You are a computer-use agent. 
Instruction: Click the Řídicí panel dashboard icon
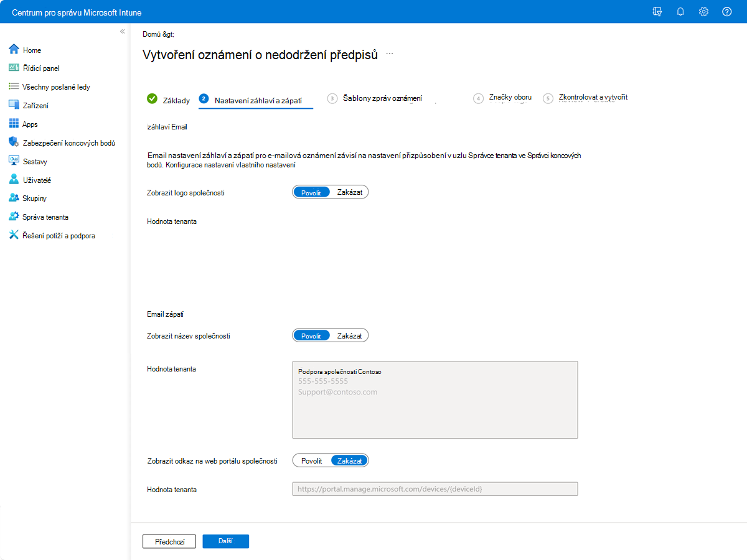(14, 68)
